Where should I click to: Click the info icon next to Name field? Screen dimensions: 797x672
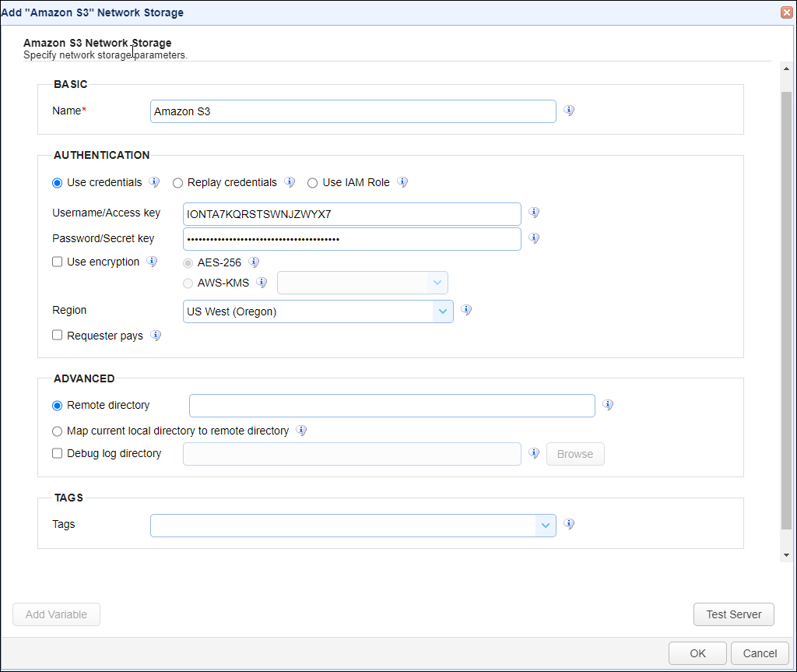[569, 111]
